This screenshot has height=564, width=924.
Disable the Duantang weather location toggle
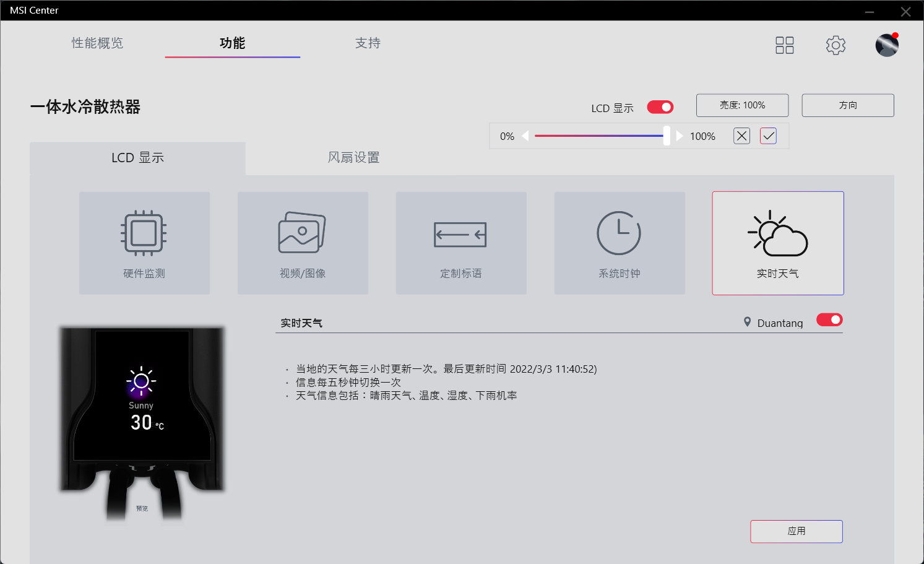click(x=829, y=319)
